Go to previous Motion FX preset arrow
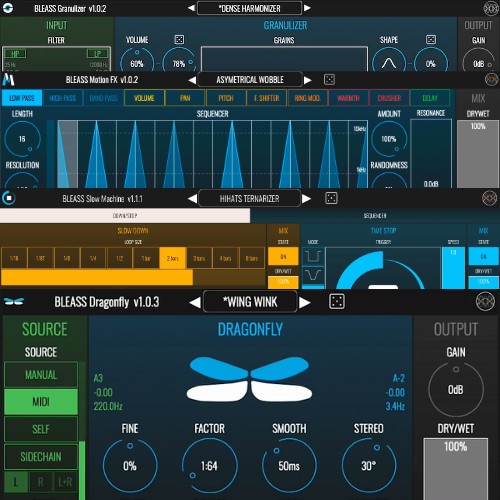Screen dimensions: 500x500 click(x=192, y=80)
